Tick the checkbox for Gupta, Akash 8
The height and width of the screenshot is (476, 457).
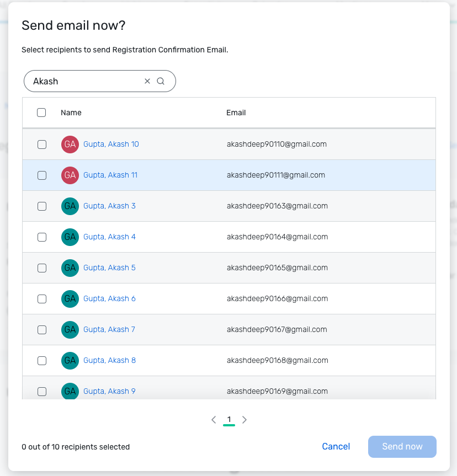click(x=42, y=361)
